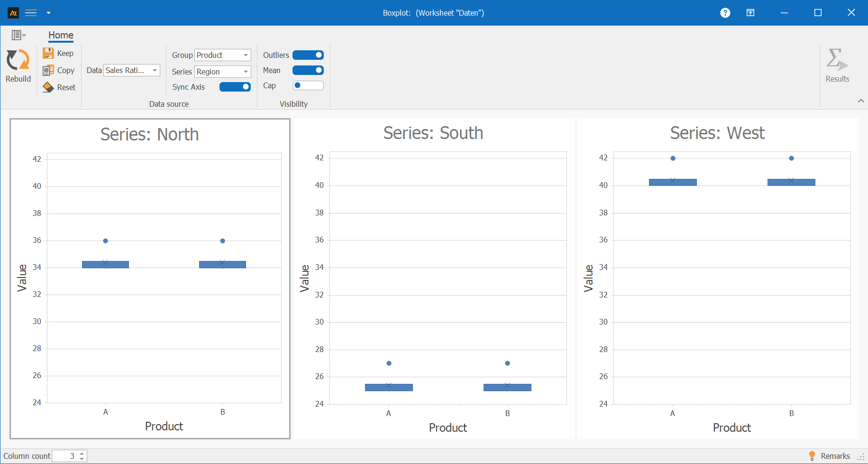Image resolution: width=868 pixels, height=464 pixels.
Task: Click the Keep floppy disk icon
Action: tap(48, 53)
